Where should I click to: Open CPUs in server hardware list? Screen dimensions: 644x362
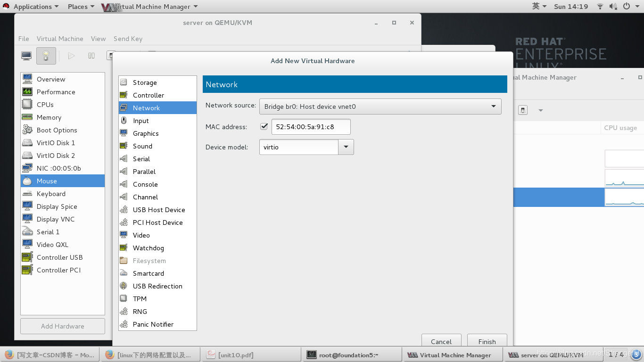pyautogui.click(x=63, y=105)
